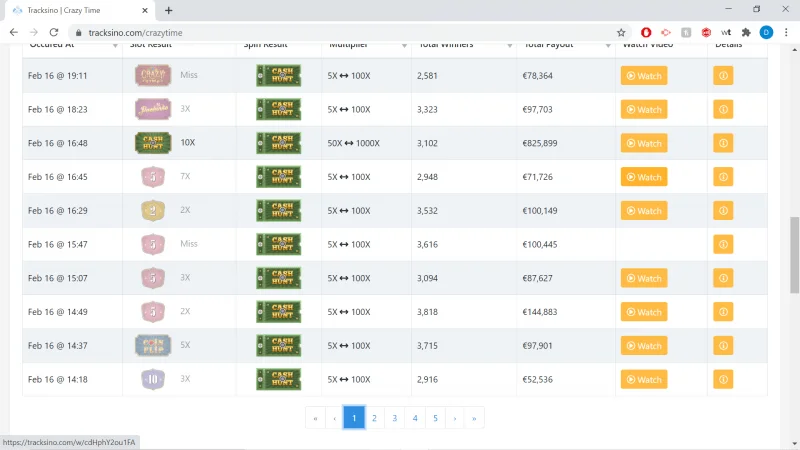
Task: Go to page 3 of results
Action: pyautogui.click(x=394, y=418)
